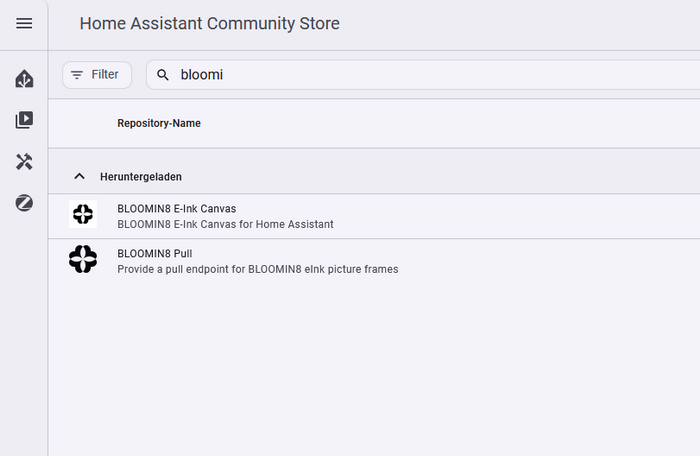
Task: Click the BLOOMIN8 Pull endpoint description text
Action: [258, 269]
